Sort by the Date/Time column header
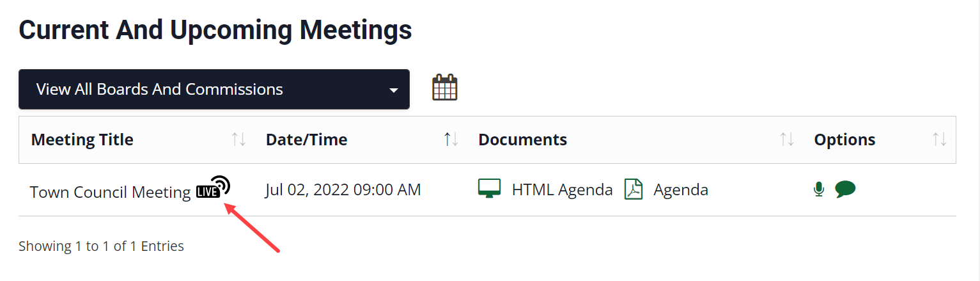980x281 pixels. 307,140
